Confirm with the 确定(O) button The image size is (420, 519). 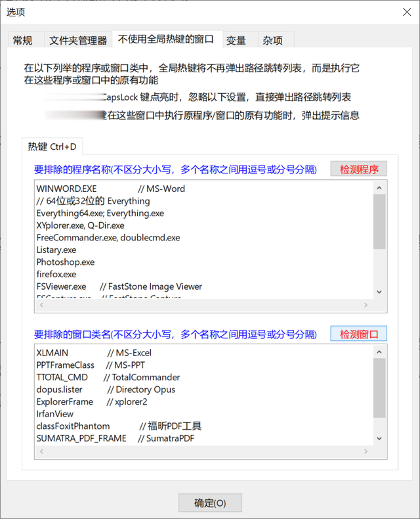coord(210,503)
